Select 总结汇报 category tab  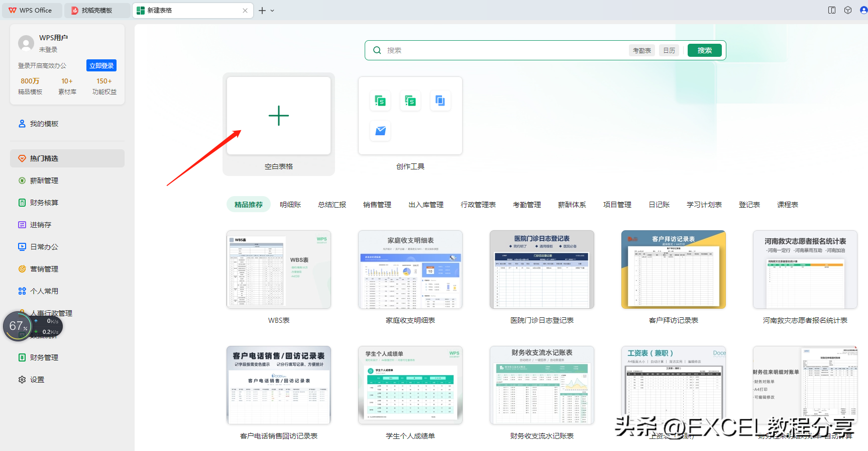click(332, 205)
